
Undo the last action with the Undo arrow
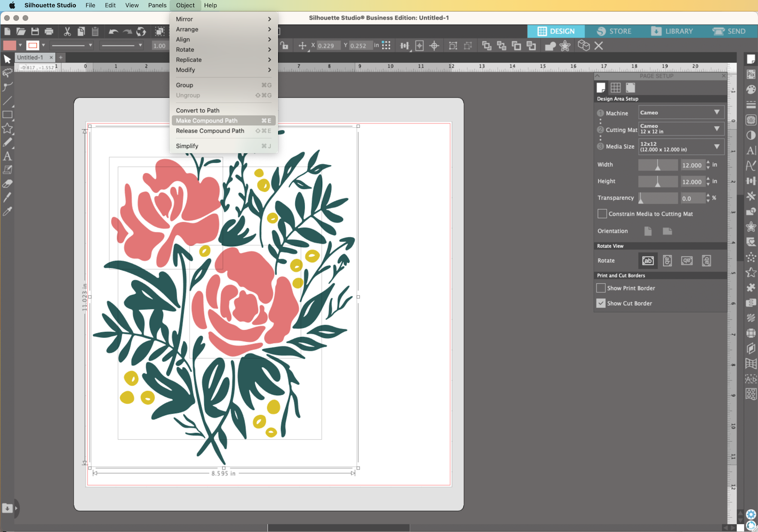pyautogui.click(x=113, y=32)
